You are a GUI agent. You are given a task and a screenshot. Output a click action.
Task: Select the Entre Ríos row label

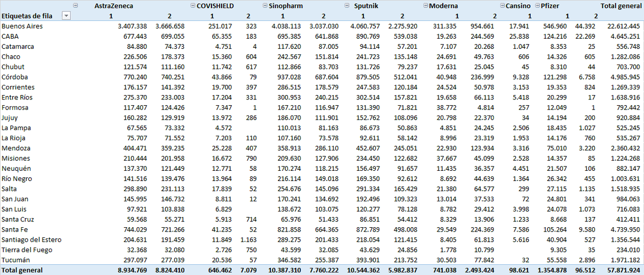16,97
